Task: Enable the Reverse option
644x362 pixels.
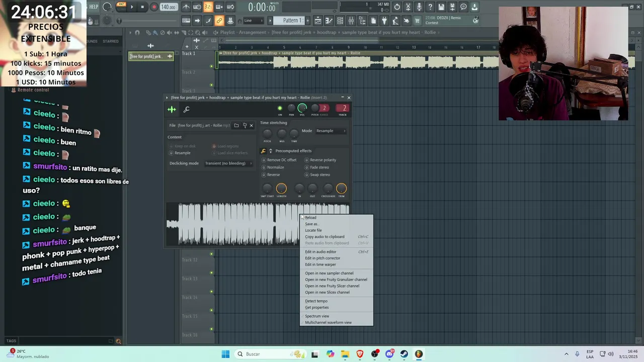Action: pyautogui.click(x=271, y=175)
